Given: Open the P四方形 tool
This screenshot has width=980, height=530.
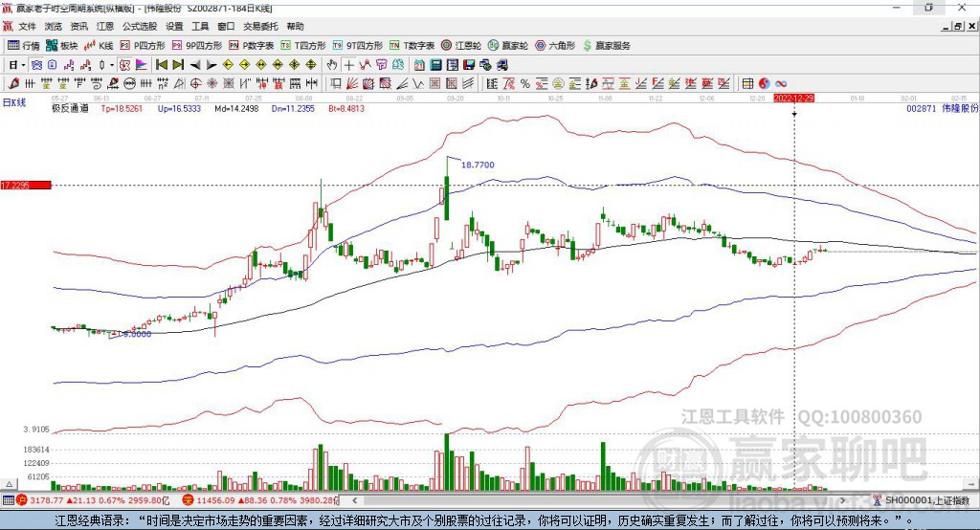Looking at the screenshot, I should pyautogui.click(x=143, y=46).
